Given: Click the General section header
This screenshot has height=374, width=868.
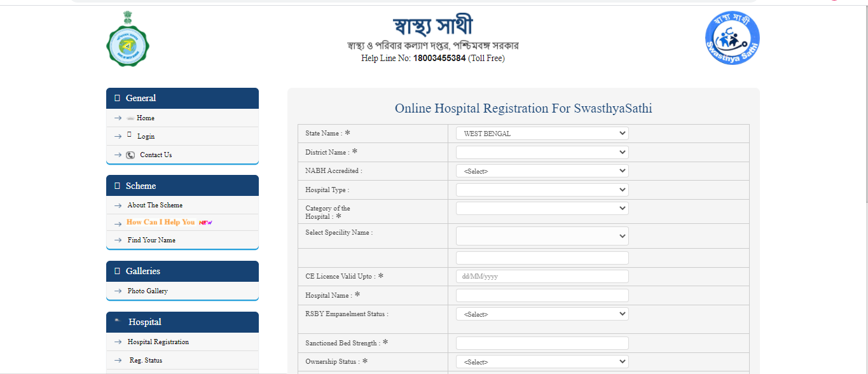Looking at the screenshot, I should pyautogui.click(x=183, y=98).
